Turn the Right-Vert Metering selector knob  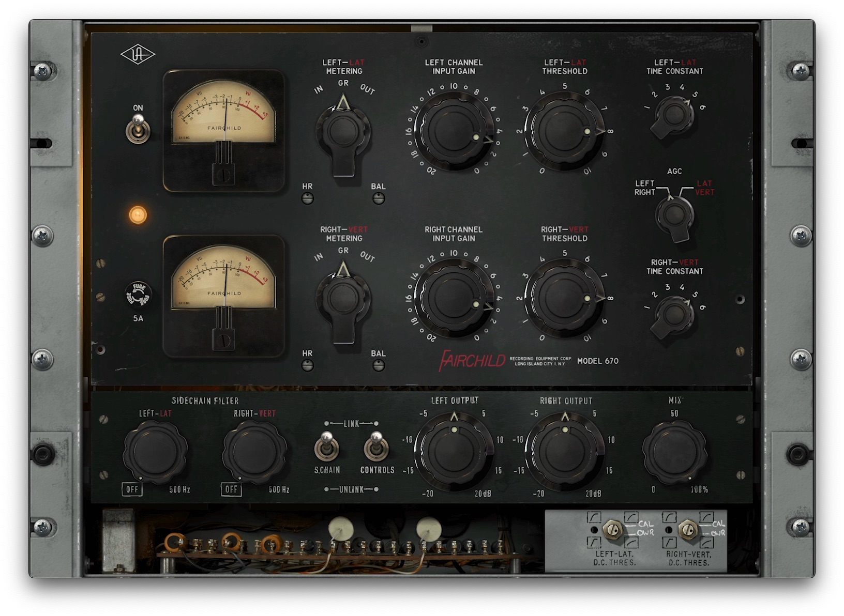point(343,301)
